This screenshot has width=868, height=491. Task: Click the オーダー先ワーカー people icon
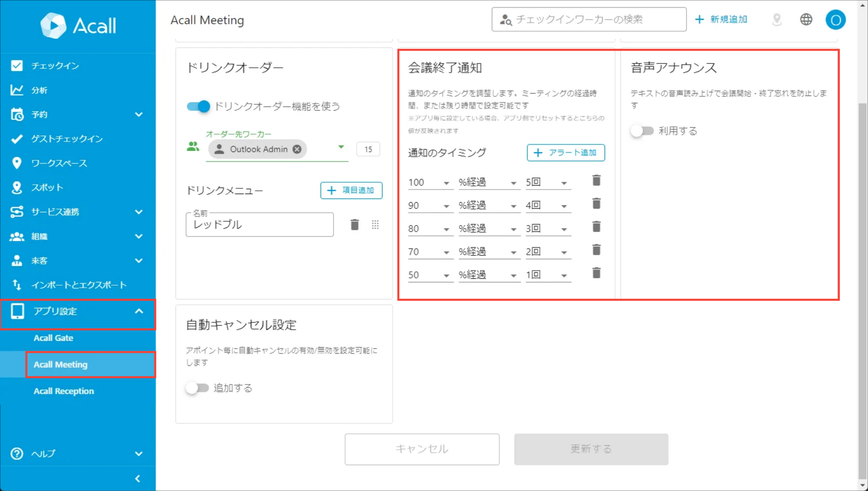(193, 146)
